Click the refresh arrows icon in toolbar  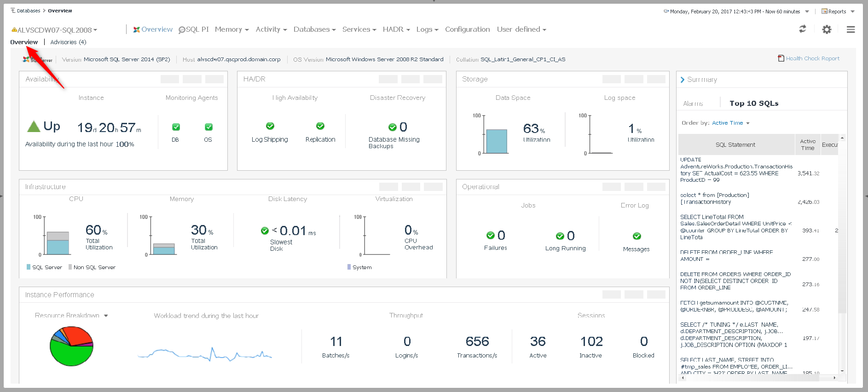pos(802,29)
